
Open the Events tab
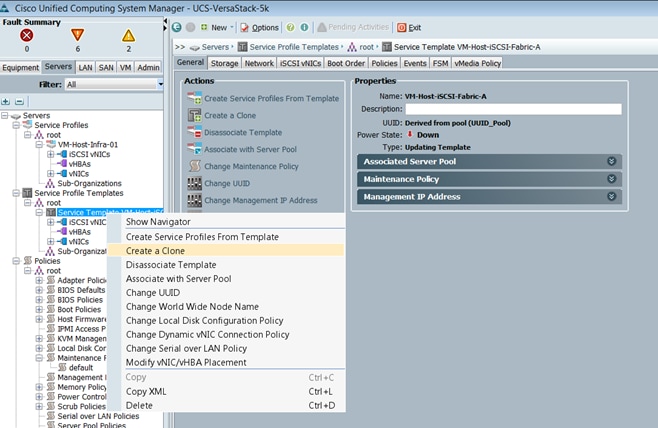coord(415,63)
